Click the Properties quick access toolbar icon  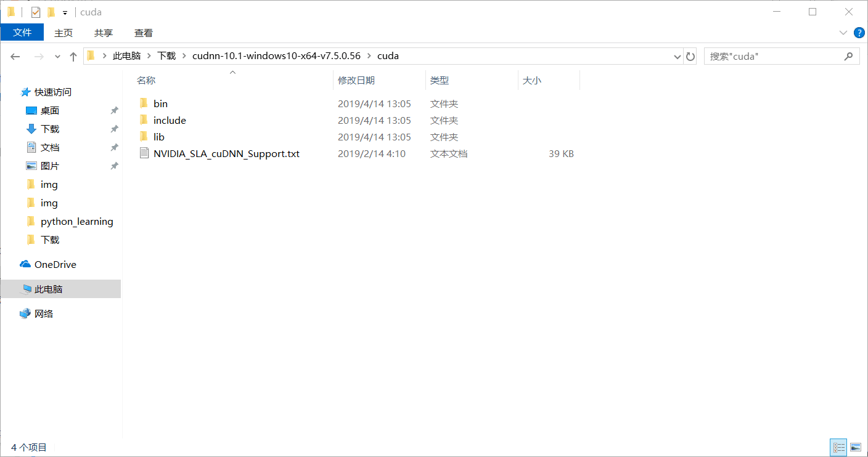pyautogui.click(x=36, y=12)
